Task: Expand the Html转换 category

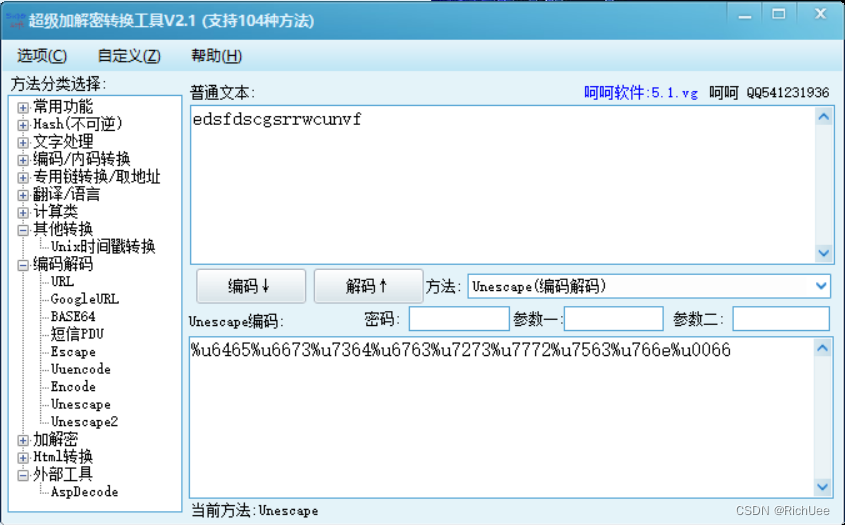Action: [23, 458]
